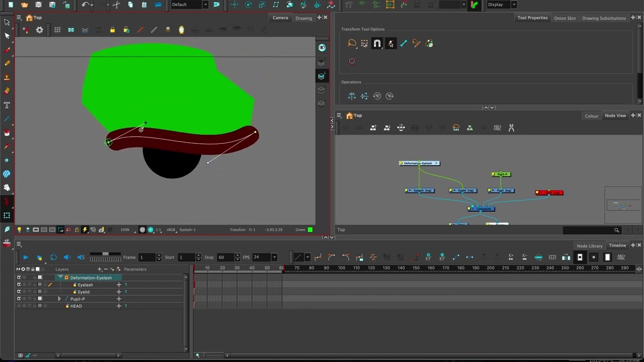Click the New Scene icon in top toolbar
Image resolution: width=644 pixels, height=362 pixels.
[x=11, y=5]
